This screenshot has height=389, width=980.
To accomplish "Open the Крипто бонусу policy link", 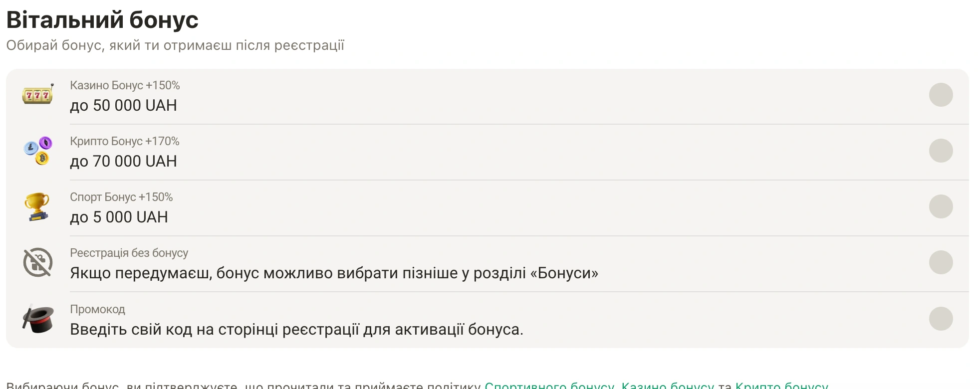I will coord(780,385).
